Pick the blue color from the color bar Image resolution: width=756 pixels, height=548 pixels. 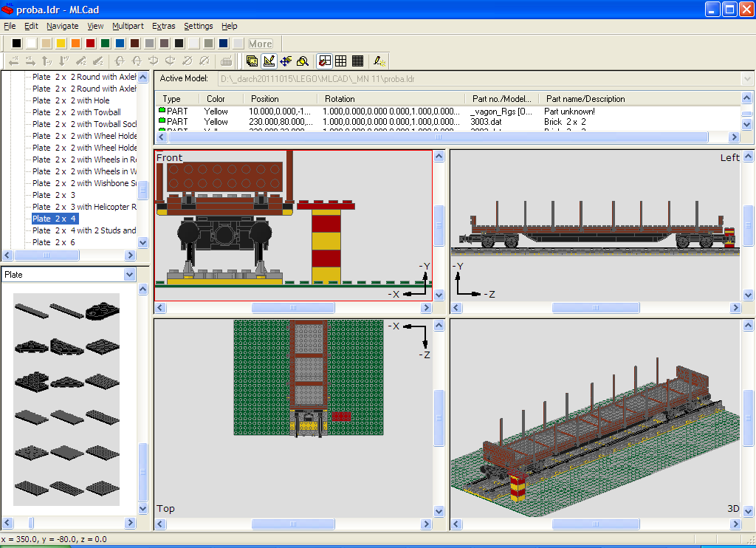click(120, 44)
